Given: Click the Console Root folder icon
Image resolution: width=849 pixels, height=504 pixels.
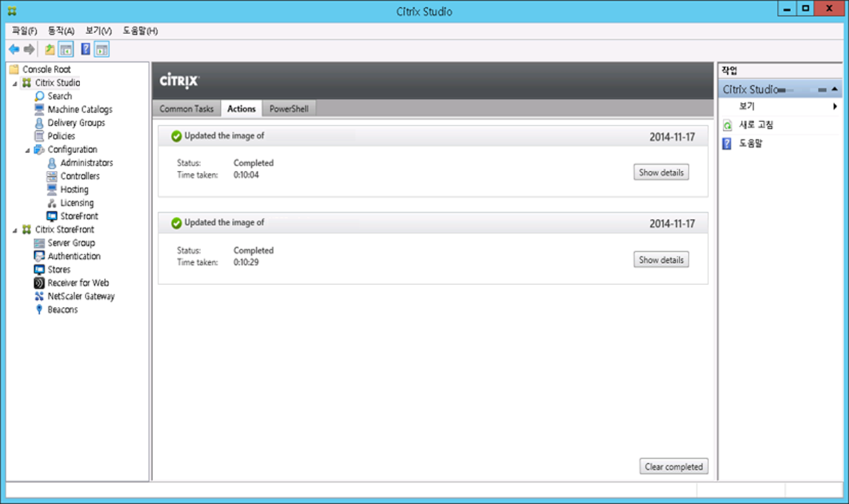Looking at the screenshot, I should (14, 69).
